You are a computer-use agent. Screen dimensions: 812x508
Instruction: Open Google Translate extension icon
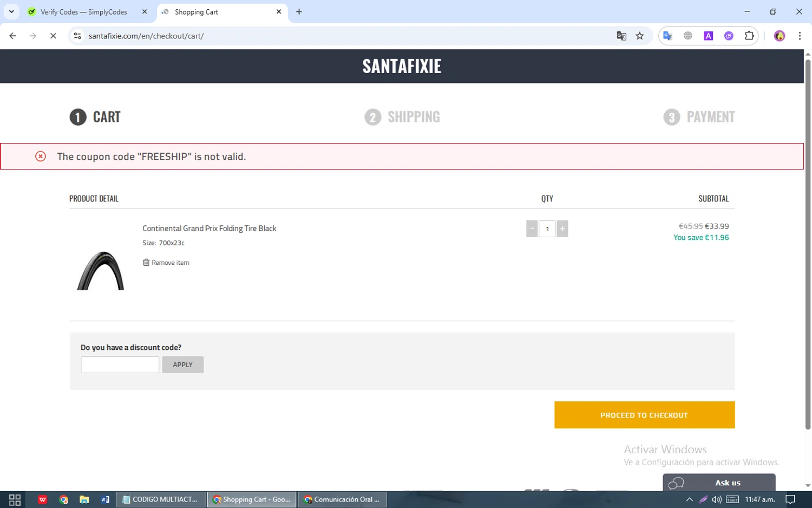click(x=667, y=36)
